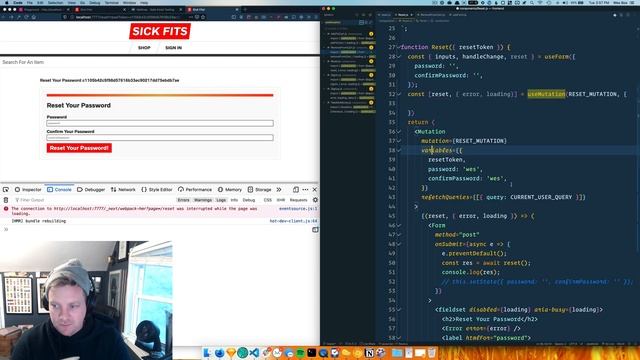Open devtools three-dot options menu
This screenshot has height=360, width=640.
tap(305, 190)
